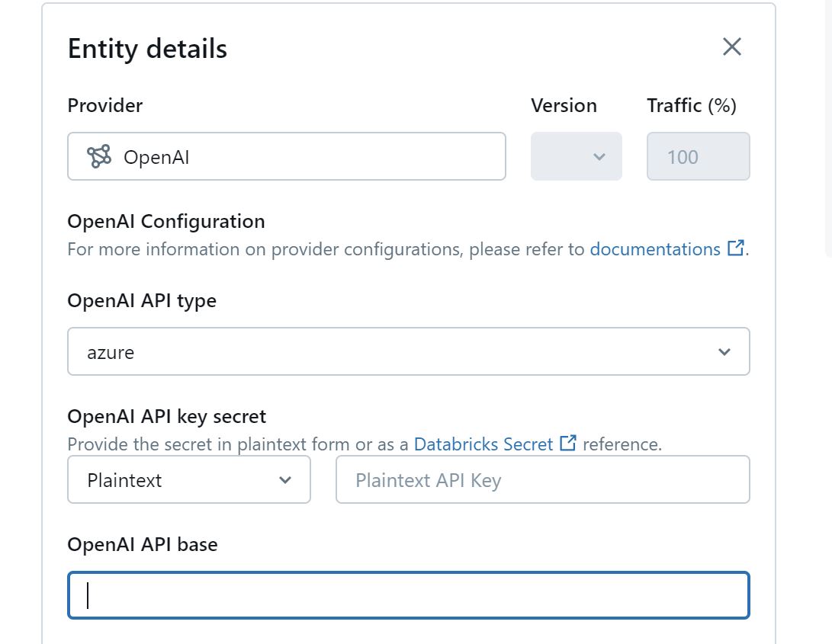Click the Provider field containing OpenAI
832x644 pixels.
tap(286, 156)
